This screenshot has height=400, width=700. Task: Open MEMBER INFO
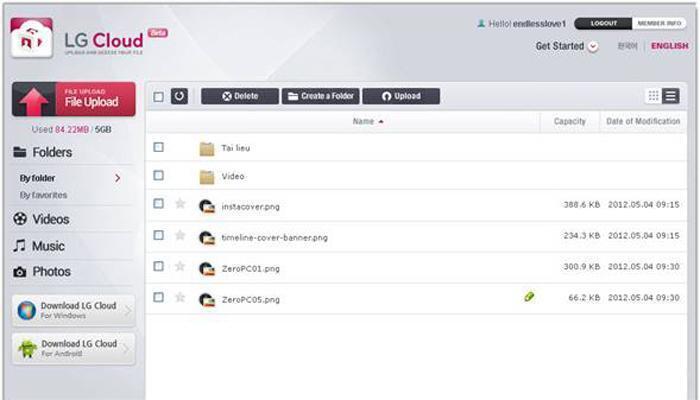coord(659,23)
